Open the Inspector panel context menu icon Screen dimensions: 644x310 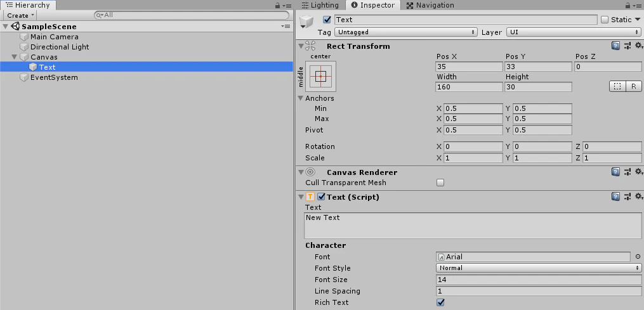coord(638,5)
